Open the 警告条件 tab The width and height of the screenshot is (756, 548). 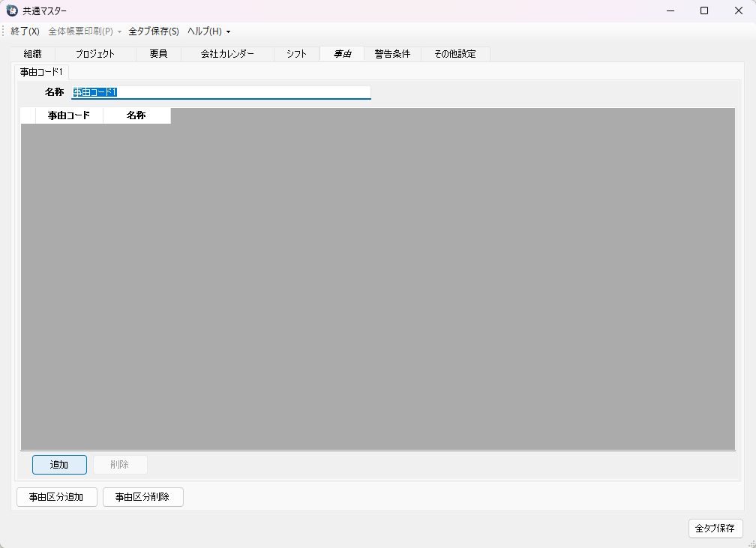coord(392,54)
